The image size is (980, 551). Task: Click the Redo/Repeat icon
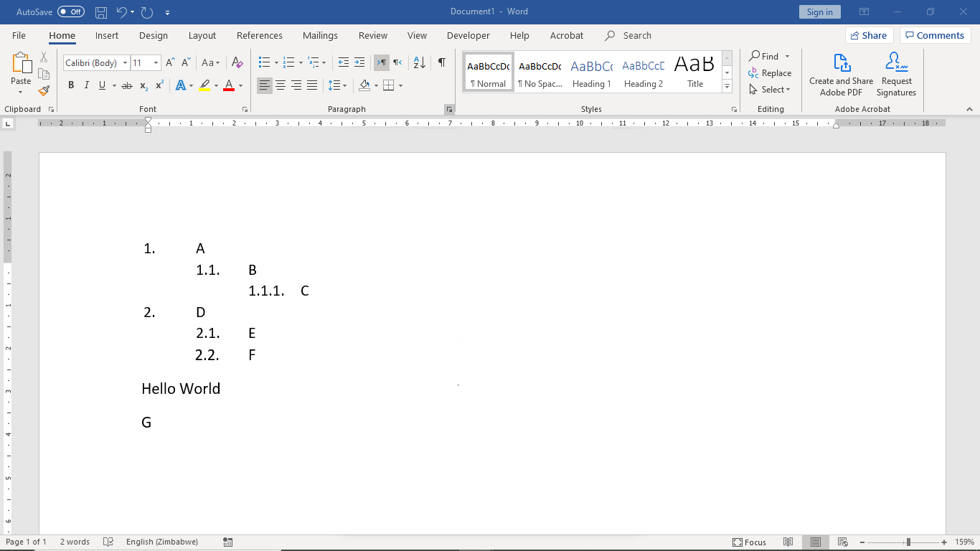pos(147,12)
